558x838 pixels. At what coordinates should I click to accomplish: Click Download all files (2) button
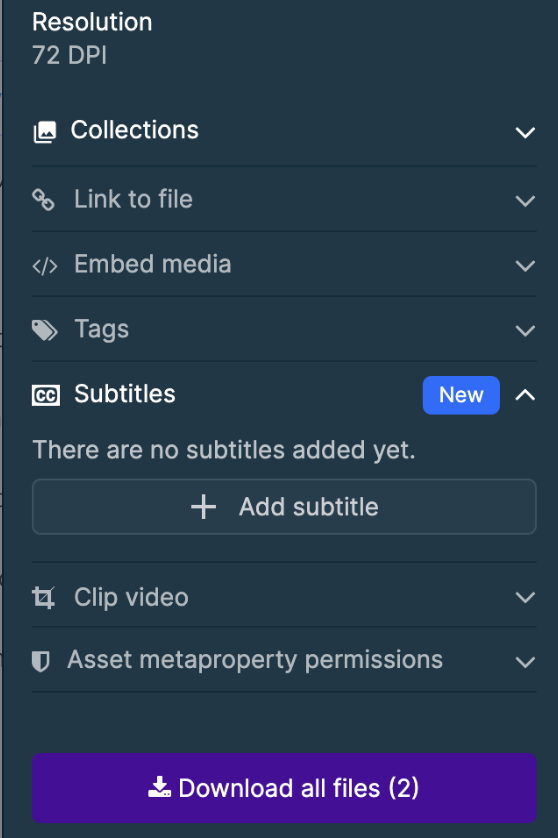pos(284,788)
